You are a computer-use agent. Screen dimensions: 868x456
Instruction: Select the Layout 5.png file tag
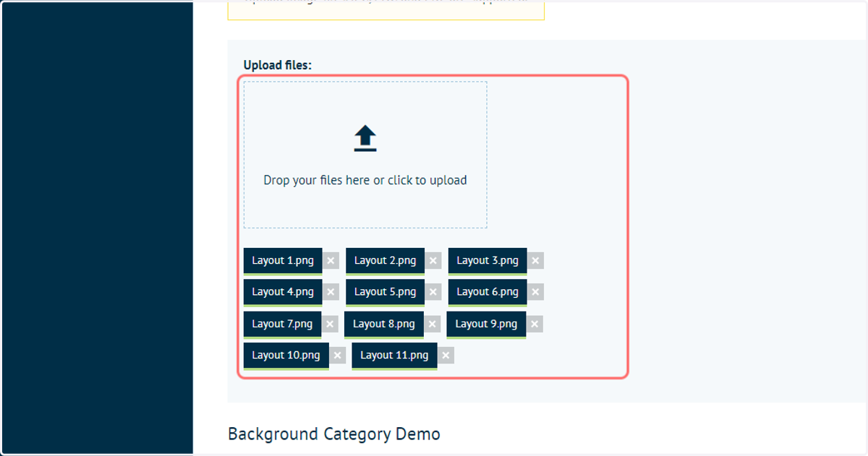(x=385, y=292)
